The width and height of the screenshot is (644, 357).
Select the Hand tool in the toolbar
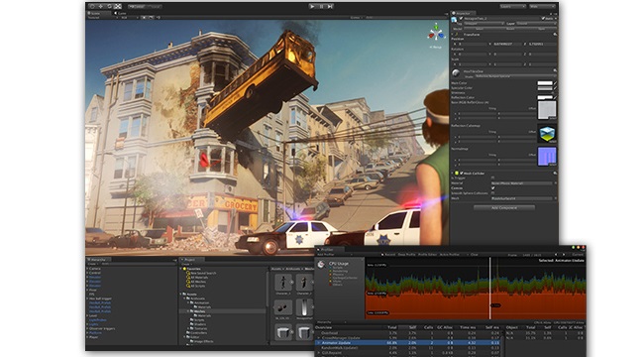point(92,6)
